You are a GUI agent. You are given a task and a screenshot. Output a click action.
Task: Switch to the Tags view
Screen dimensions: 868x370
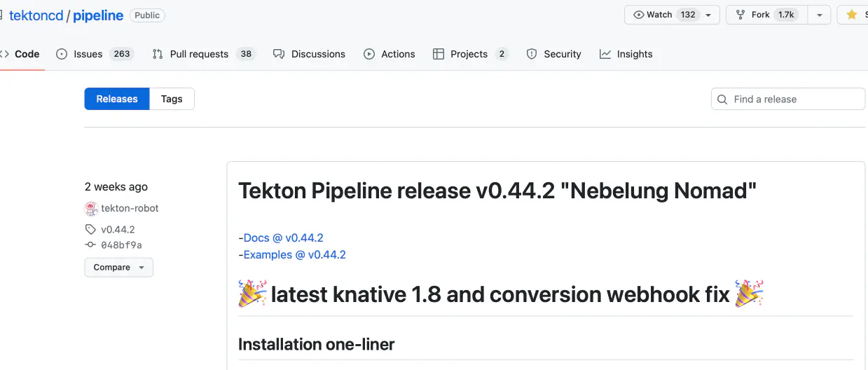pyautogui.click(x=172, y=99)
